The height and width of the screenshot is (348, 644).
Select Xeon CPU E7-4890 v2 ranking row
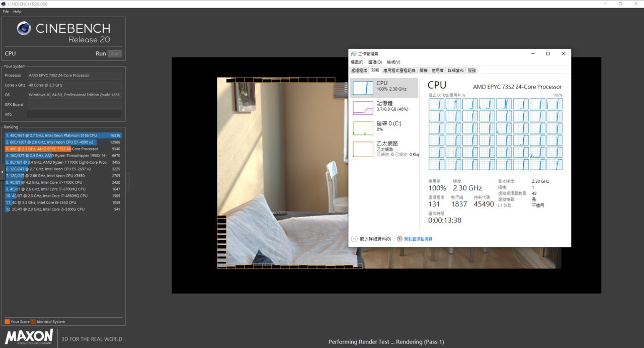63,142
